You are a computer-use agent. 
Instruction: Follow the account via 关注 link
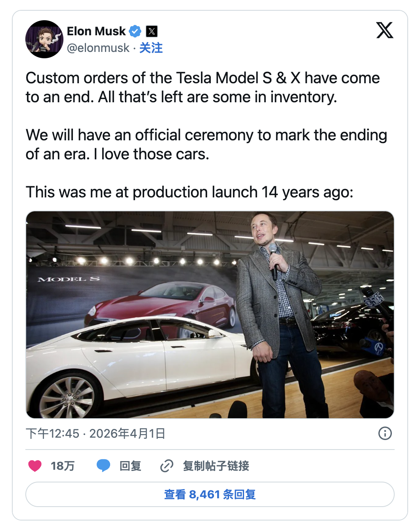click(x=151, y=48)
